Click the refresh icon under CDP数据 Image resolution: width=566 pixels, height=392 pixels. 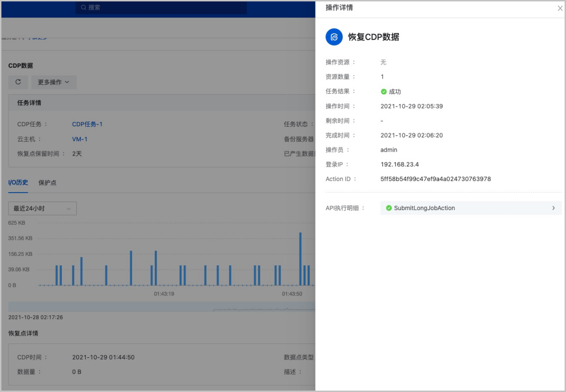18,82
